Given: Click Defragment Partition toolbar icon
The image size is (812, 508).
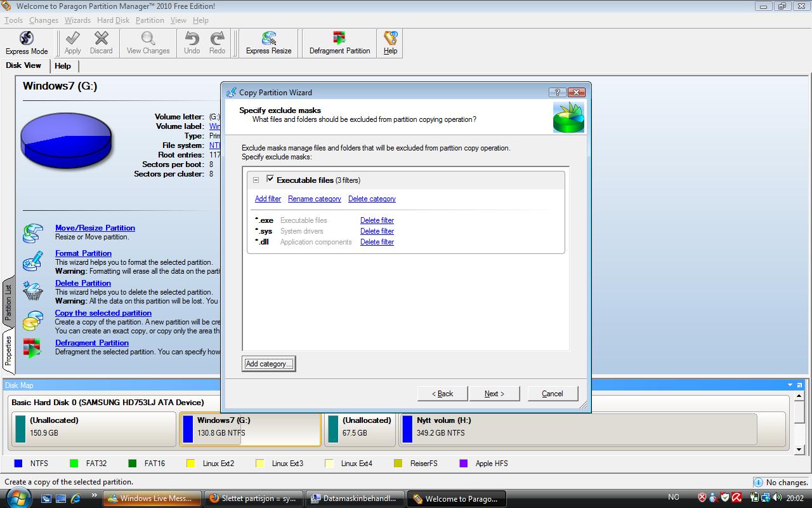Looking at the screenshot, I should (339, 38).
